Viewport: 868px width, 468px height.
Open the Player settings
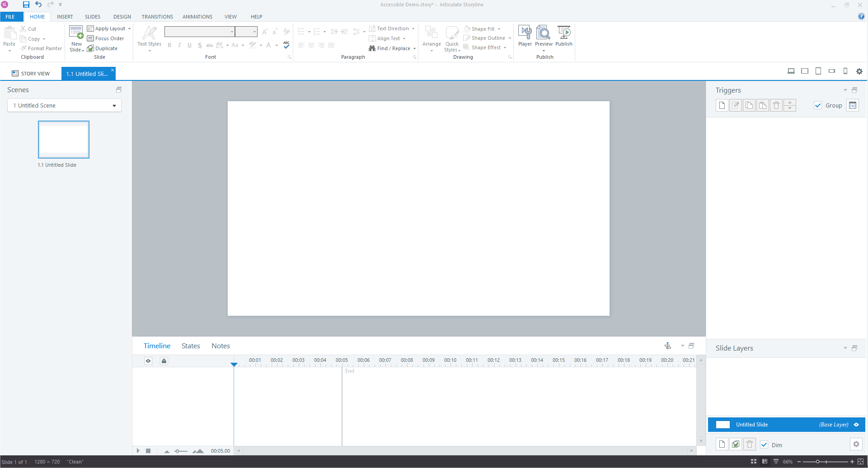[525, 36]
